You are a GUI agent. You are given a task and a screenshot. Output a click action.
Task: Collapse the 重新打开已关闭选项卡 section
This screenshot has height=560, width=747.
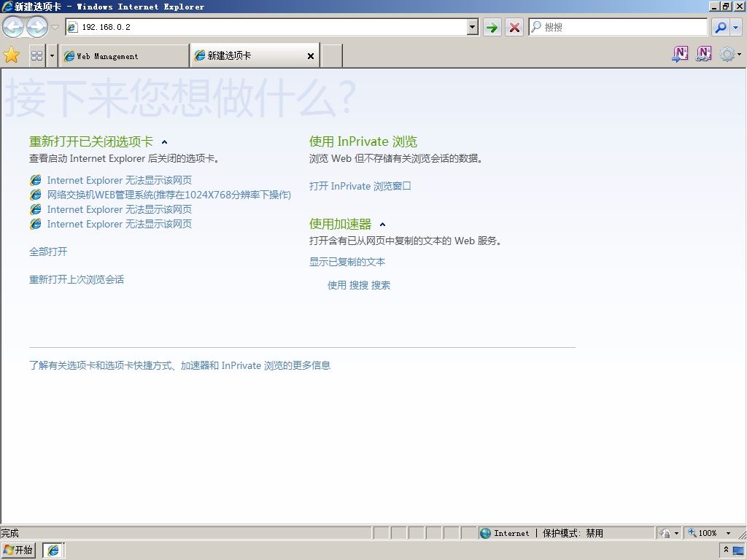tap(164, 142)
